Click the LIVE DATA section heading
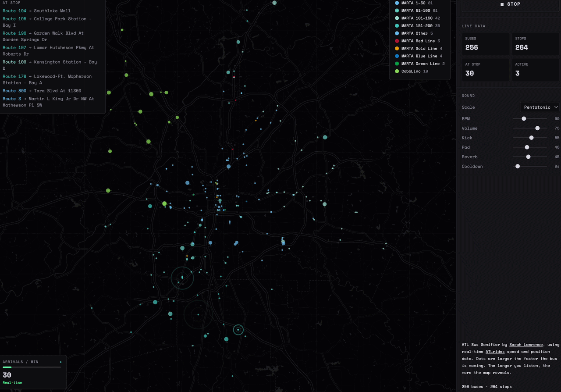 click(473, 26)
